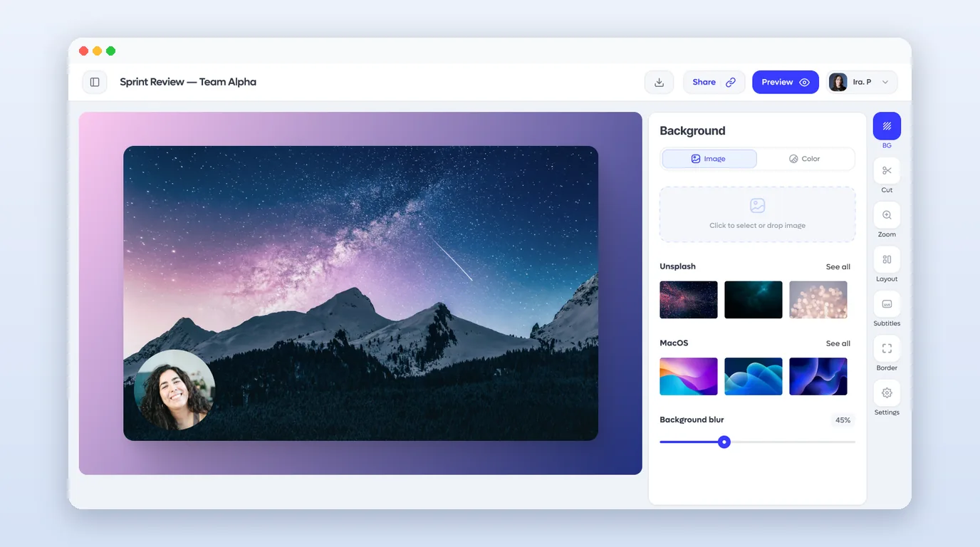
Task: Choose the bokeh lights Unsplash thumbnail
Action: [818, 300]
